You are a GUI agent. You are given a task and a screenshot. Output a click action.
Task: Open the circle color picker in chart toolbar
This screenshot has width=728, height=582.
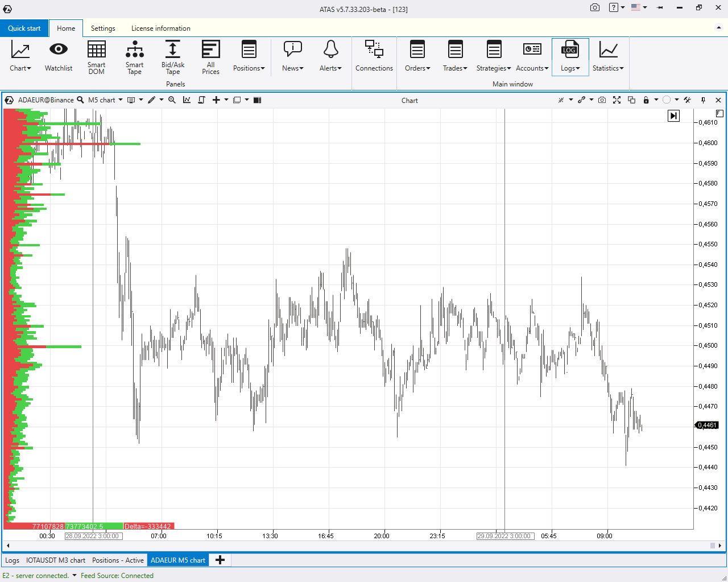click(x=667, y=100)
